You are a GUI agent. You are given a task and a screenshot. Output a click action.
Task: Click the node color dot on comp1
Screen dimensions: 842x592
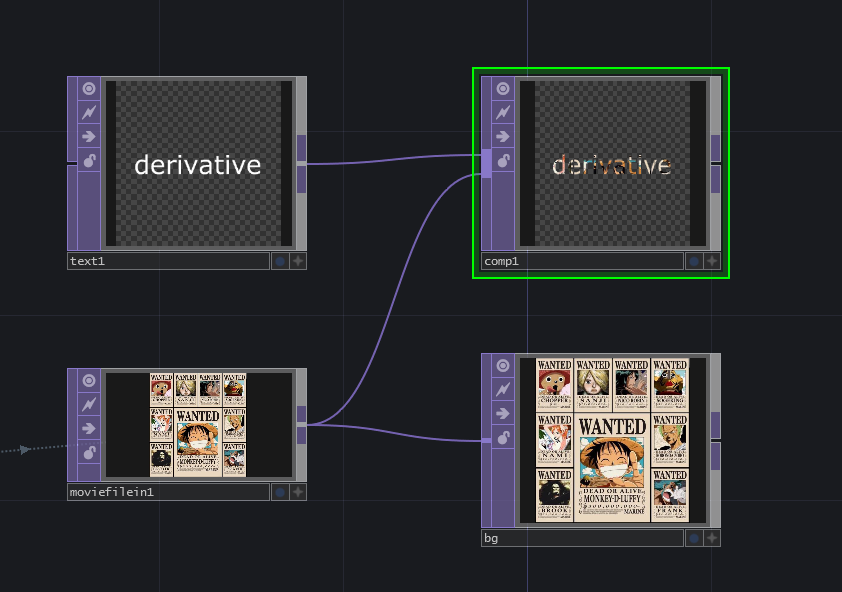pos(693,261)
